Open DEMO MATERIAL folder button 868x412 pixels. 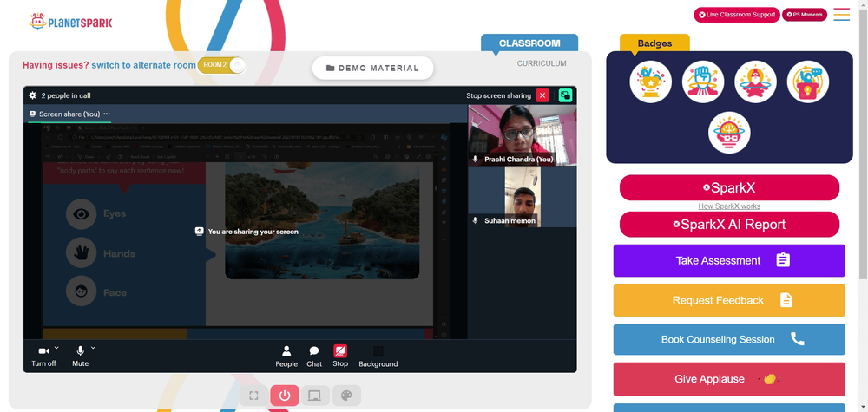372,68
